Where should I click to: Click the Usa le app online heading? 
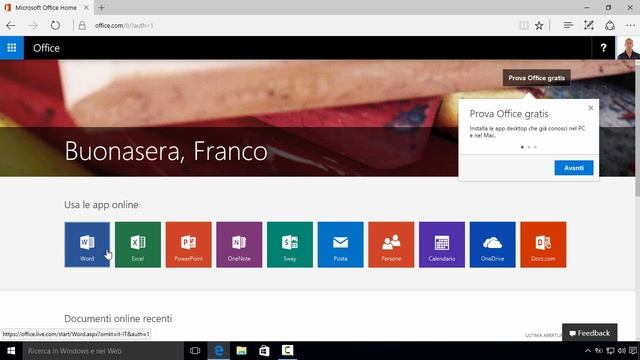(101, 204)
